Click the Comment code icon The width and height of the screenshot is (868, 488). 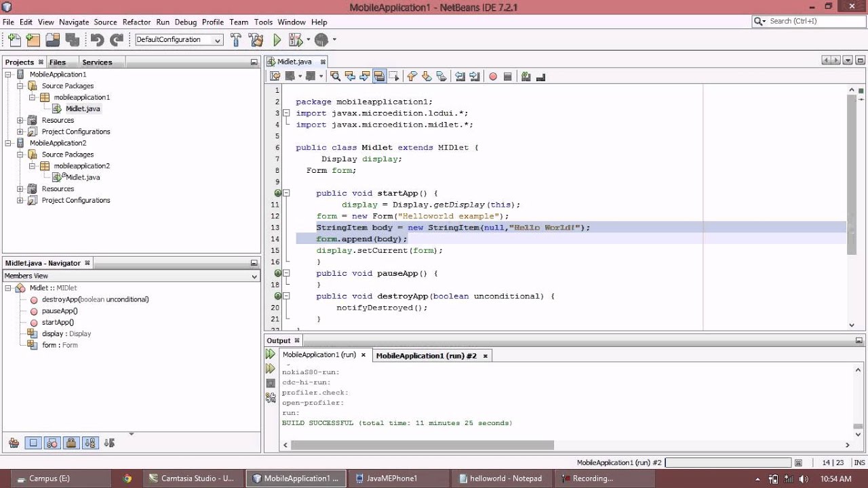tap(526, 77)
